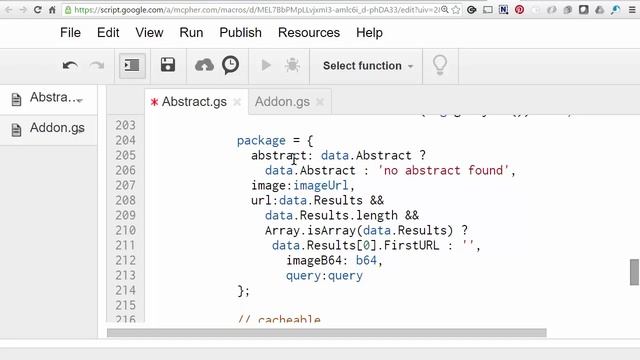This screenshot has height=360, width=640.
Task: Click the browser Forward arrow
Action: [23, 10]
